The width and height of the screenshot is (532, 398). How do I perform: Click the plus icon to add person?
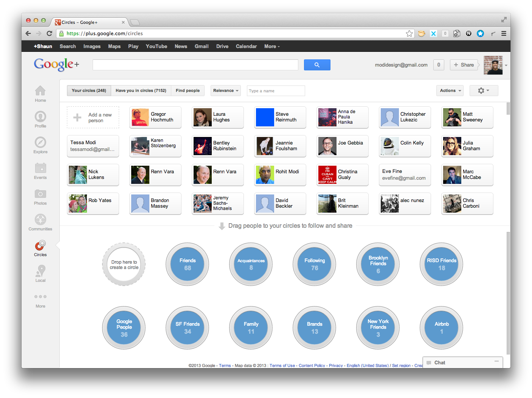click(77, 118)
